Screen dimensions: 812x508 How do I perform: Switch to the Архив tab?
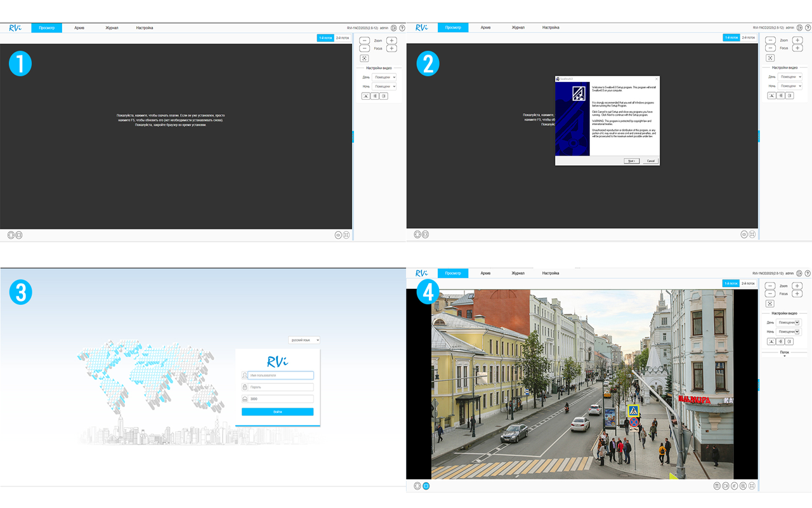tap(485, 273)
